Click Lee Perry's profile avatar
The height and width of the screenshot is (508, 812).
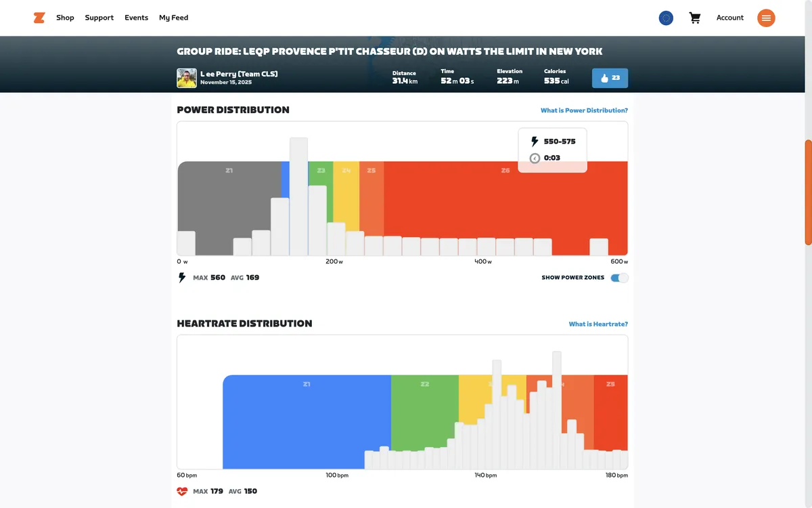click(187, 78)
